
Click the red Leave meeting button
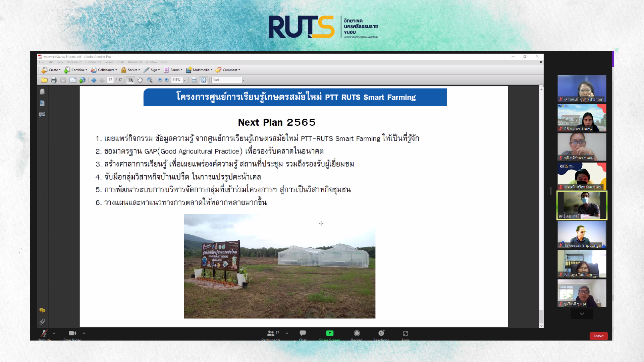tap(598, 336)
